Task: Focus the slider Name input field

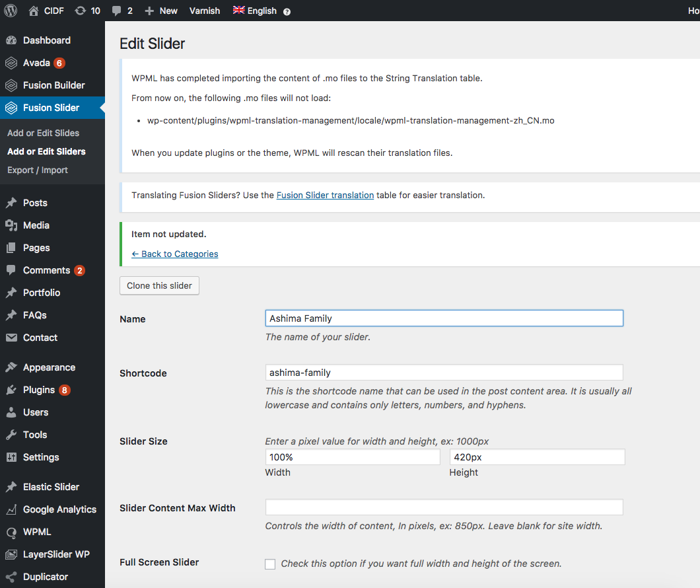Action: [444, 318]
